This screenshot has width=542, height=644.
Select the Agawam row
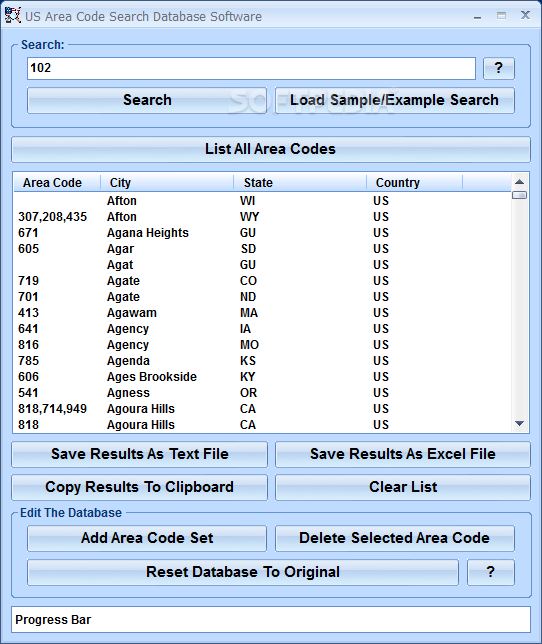(263, 313)
